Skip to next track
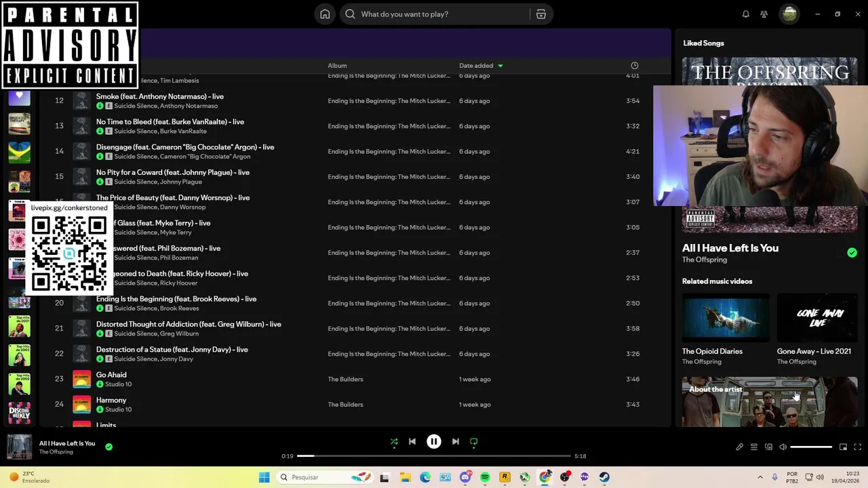The width and height of the screenshot is (868, 488). click(456, 442)
